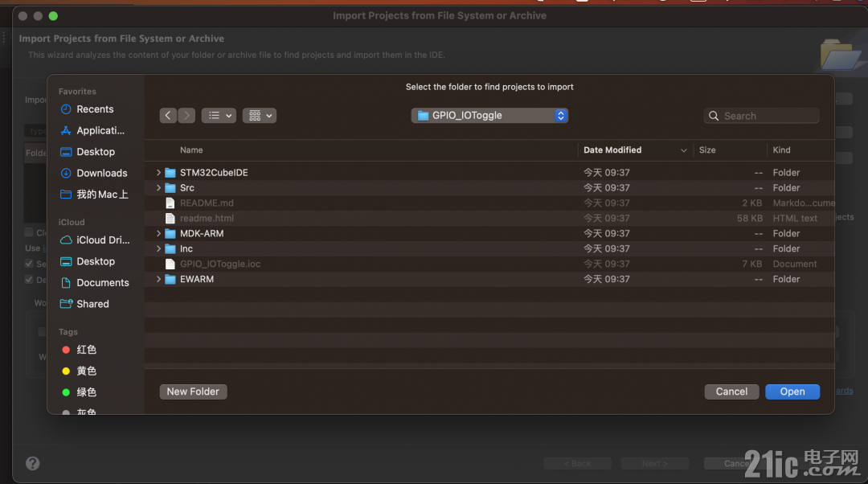Filter by the yellow 黄色 tag
868x484 pixels.
click(x=86, y=371)
